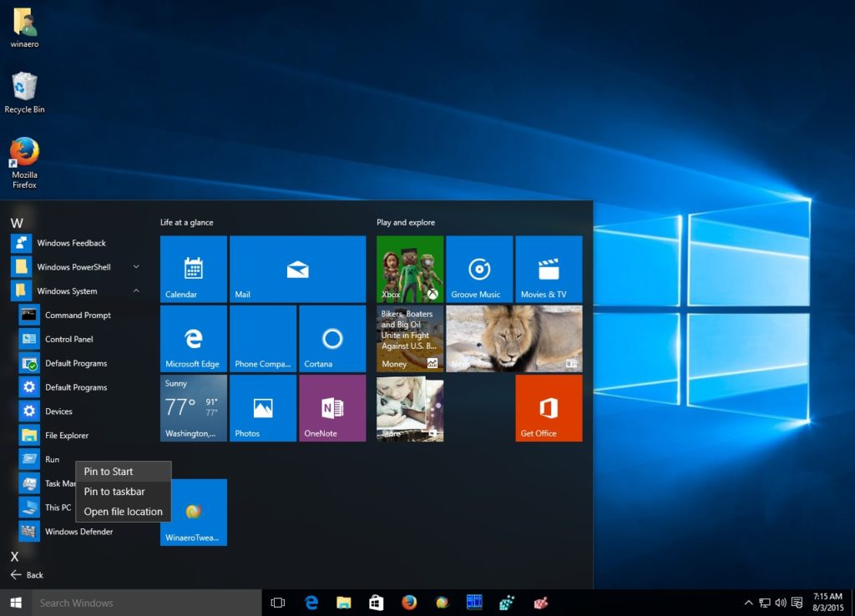Screen dimensions: 855x616
Task: Open the OneNote tile
Action: [x=331, y=407]
